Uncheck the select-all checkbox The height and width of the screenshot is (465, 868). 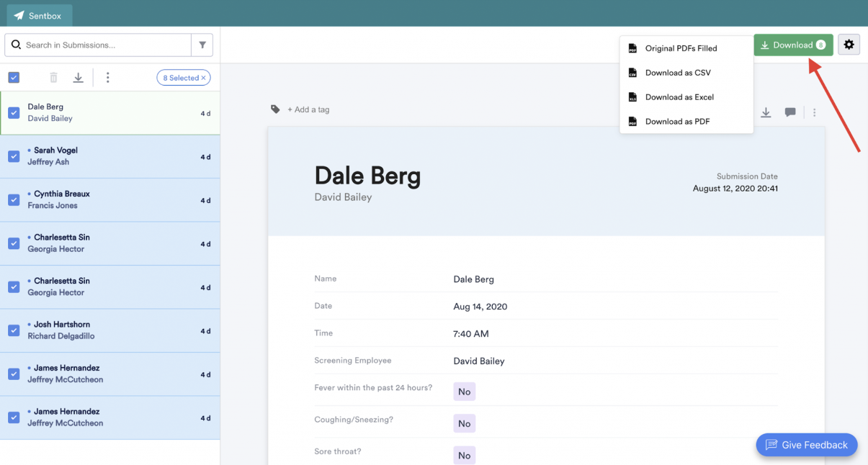pyautogui.click(x=14, y=78)
